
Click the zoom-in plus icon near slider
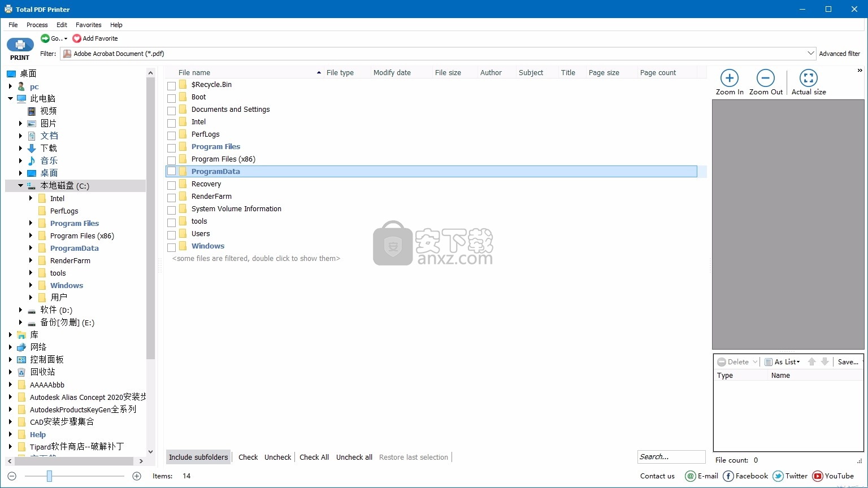click(x=137, y=476)
